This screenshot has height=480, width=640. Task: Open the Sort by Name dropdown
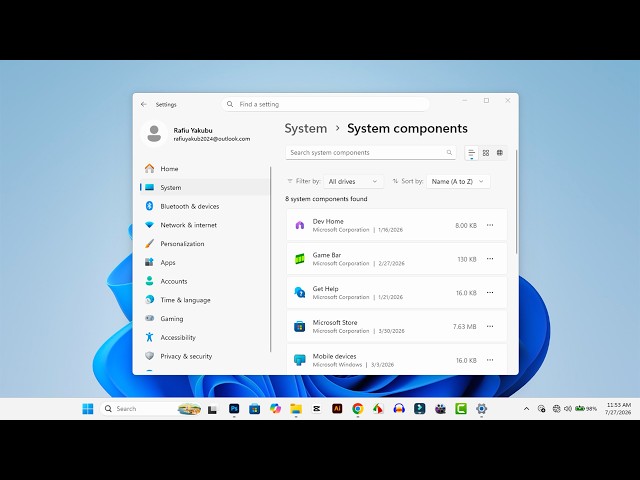(458, 182)
